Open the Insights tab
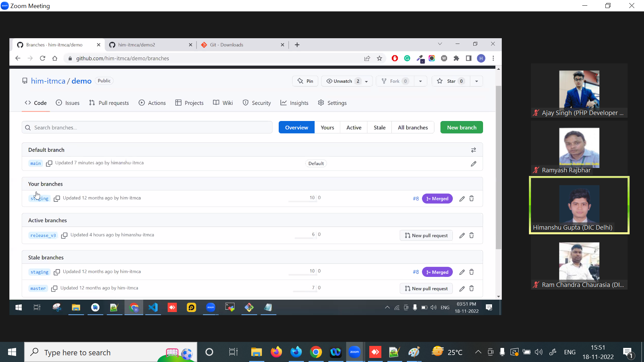Screen dimensions: 644x362 294,103
